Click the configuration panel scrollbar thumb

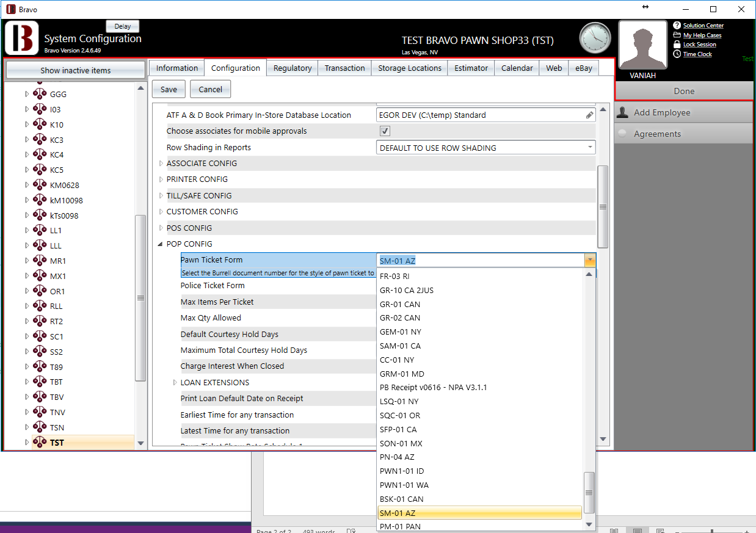(603, 207)
